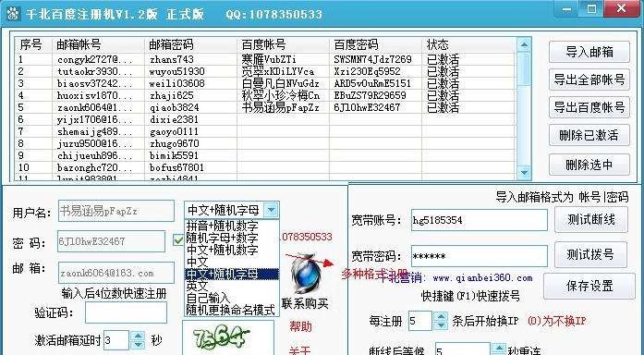The height and width of the screenshot is (355, 644).
Task: Select the row with email juzu9500@16...
Action: tap(265, 143)
